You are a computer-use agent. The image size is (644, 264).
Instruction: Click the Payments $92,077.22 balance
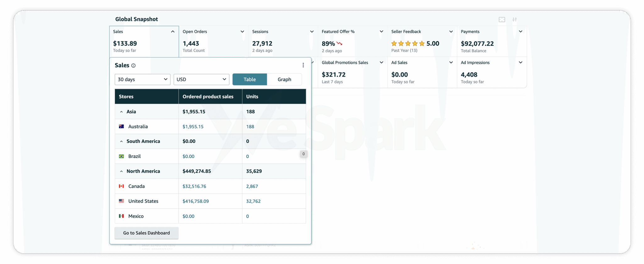[477, 44]
